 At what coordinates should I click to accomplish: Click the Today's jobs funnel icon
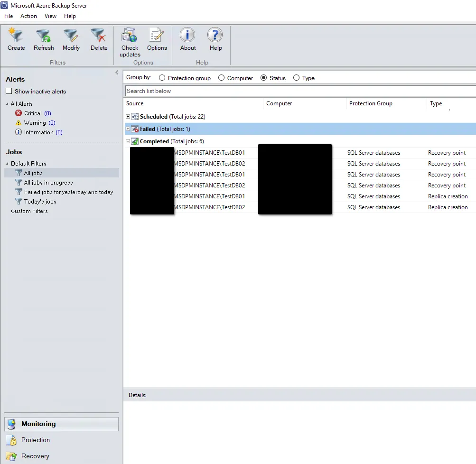[19, 201]
